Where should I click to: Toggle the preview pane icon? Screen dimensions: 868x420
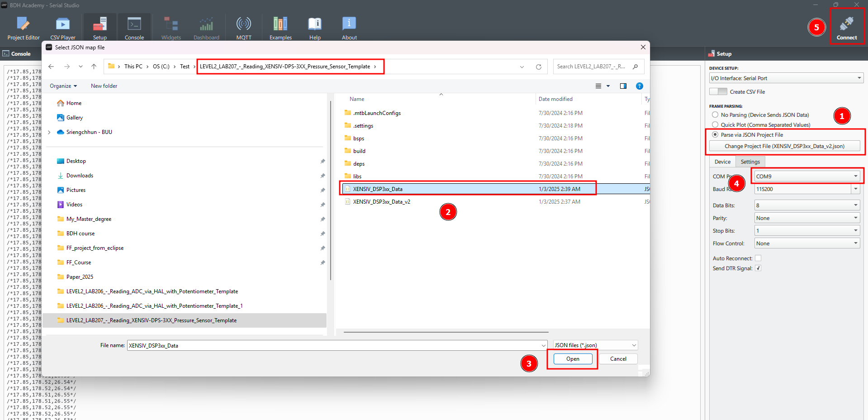point(623,86)
